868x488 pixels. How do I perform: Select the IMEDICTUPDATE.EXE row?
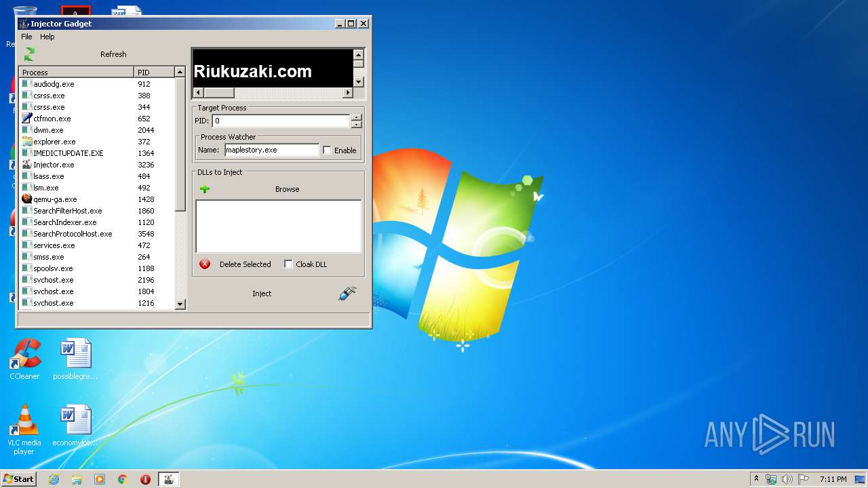[x=98, y=153]
